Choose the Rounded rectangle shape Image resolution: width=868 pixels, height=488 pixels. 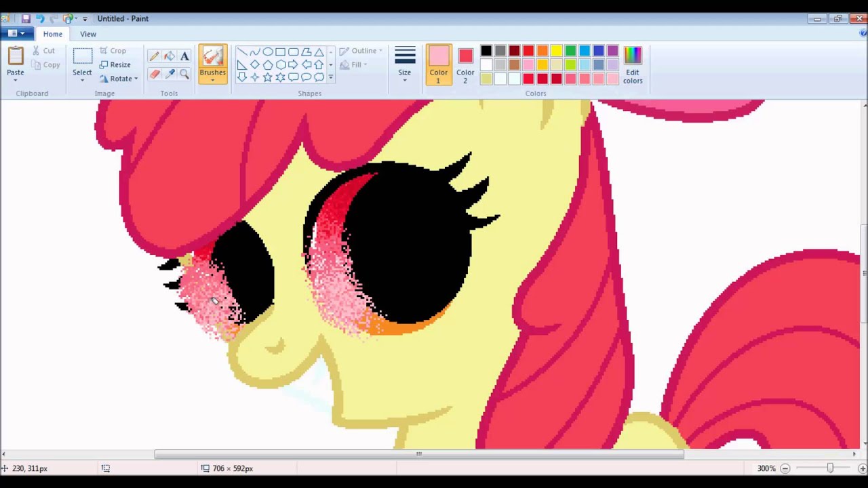pos(293,52)
